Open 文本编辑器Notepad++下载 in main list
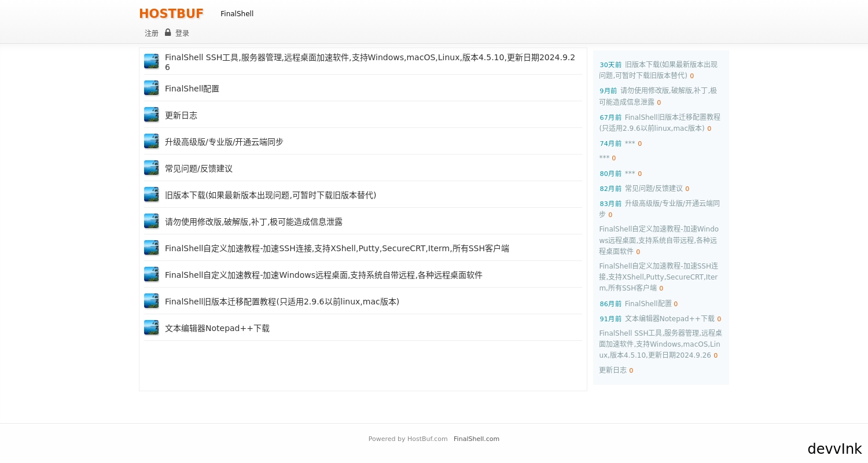 (x=217, y=328)
